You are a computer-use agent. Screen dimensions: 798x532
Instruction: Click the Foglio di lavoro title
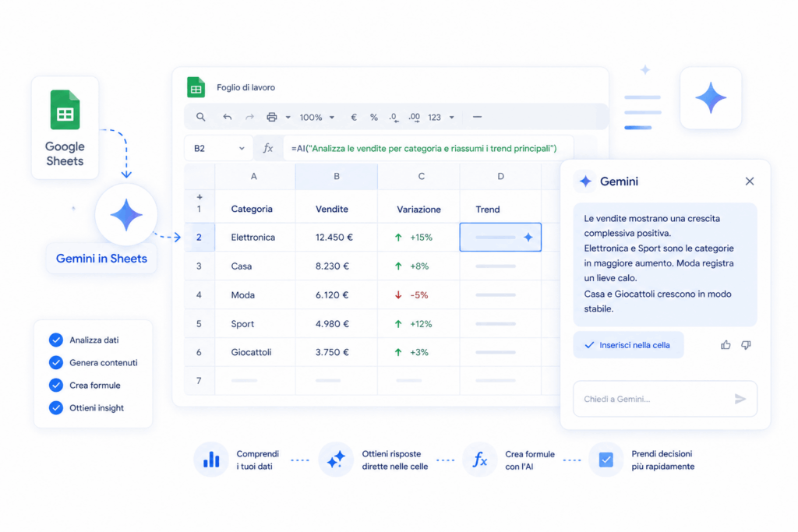point(245,87)
